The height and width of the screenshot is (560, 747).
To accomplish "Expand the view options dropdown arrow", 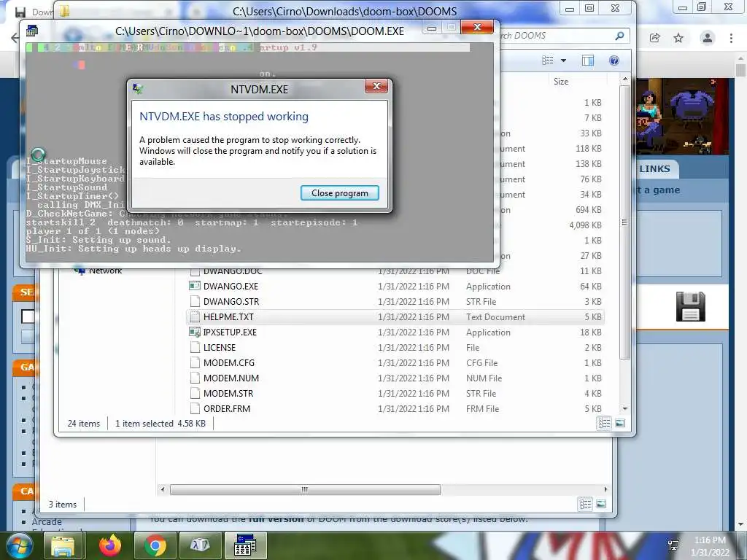I will [564, 61].
